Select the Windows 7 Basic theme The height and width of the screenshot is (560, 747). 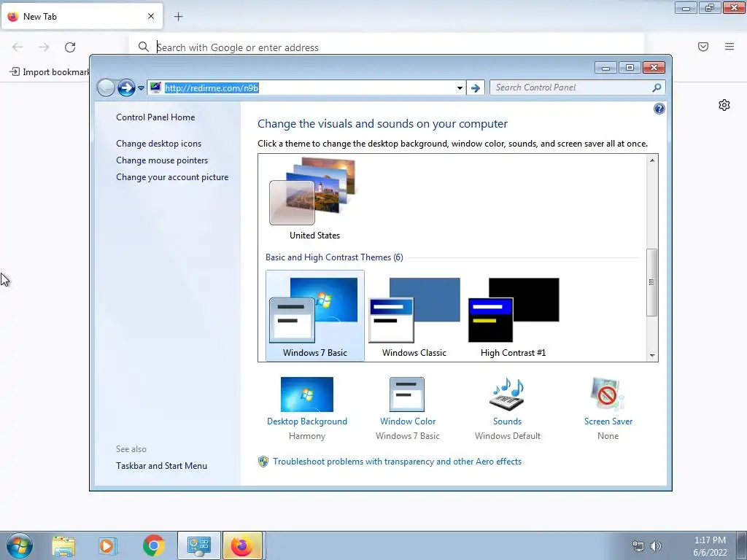tap(315, 316)
